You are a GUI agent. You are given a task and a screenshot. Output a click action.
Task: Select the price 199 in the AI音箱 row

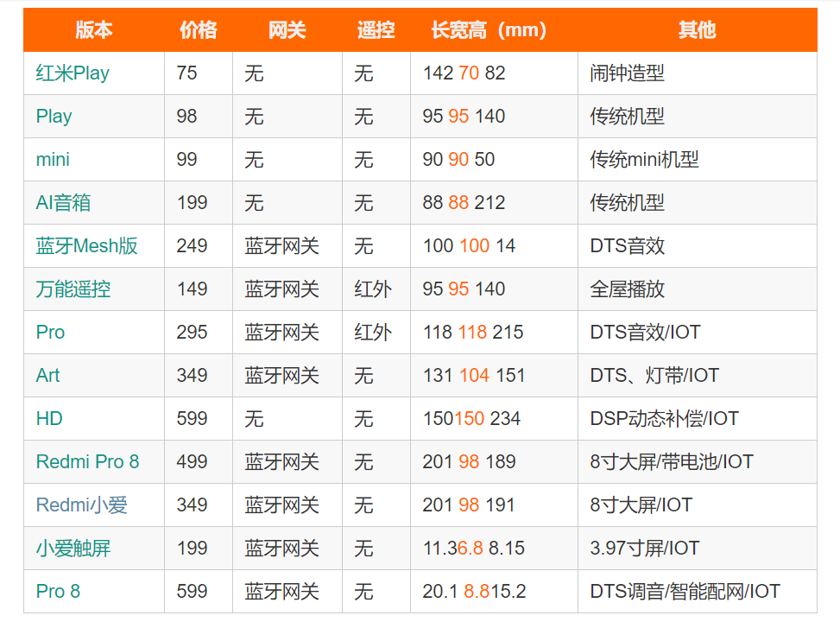pos(192,203)
